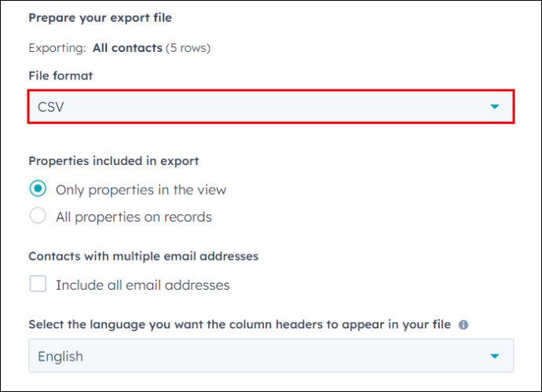The width and height of the screenshot is (542, 392).
Task: Click the 'Include all email addresses' label text
Action: click(143, 285)
